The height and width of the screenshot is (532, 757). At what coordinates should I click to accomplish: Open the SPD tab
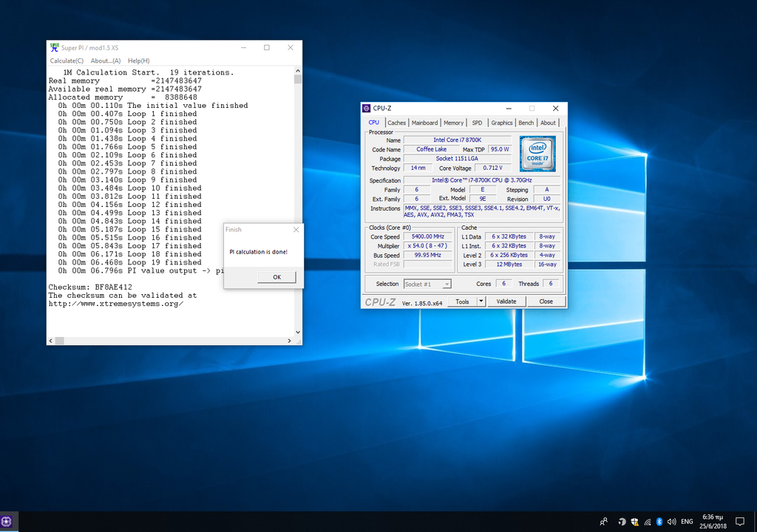(477, 123)
